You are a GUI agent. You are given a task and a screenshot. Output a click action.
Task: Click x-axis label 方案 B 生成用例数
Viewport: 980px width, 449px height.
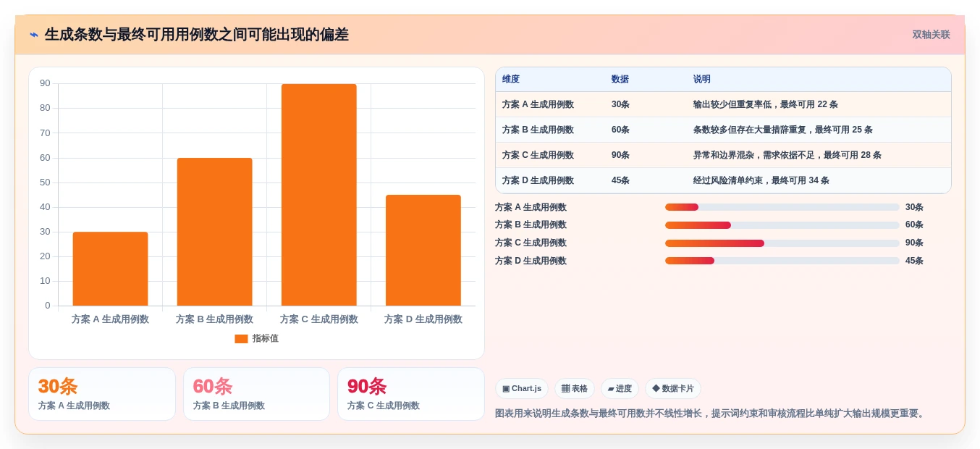[x=214, y=319]
